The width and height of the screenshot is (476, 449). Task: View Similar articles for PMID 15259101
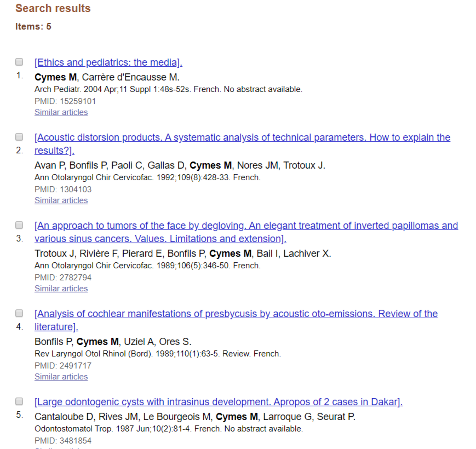[x=61, y=112]
